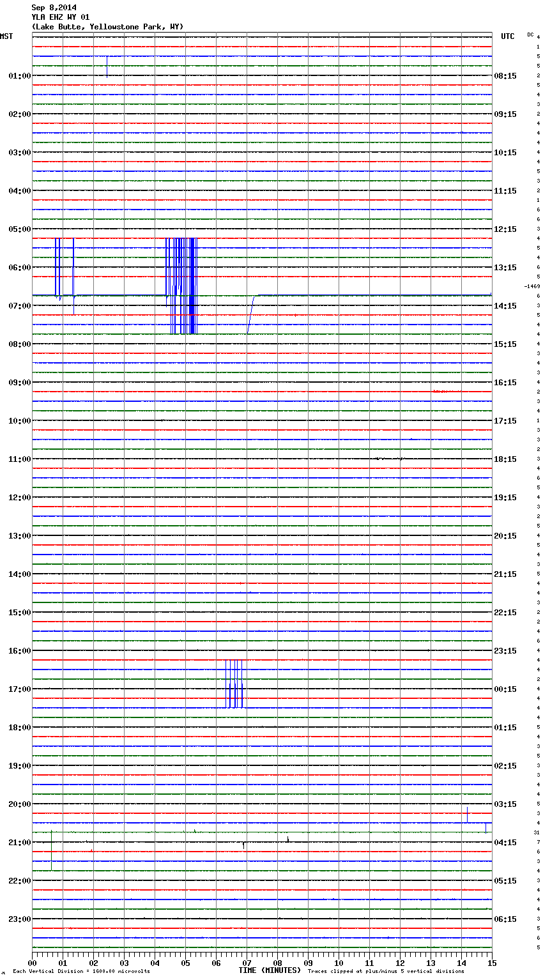Select the 02:00 MST hour label
The image size is (543, 980).
[20, 114]
